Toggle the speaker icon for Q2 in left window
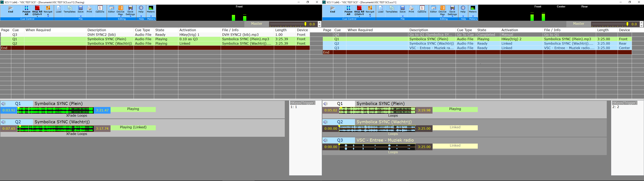The image size is (644, 181). click(x=3, y=122)
